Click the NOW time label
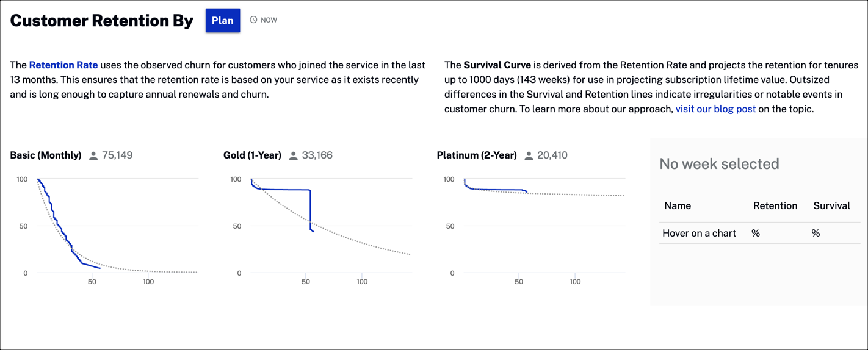This screenshot has height=350, width=868. click(269, 20)
